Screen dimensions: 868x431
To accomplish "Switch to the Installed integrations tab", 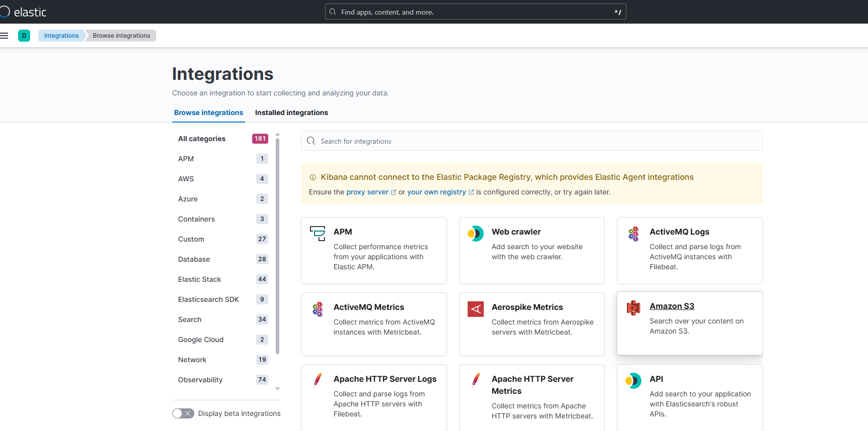I will [x=291, y=113].
